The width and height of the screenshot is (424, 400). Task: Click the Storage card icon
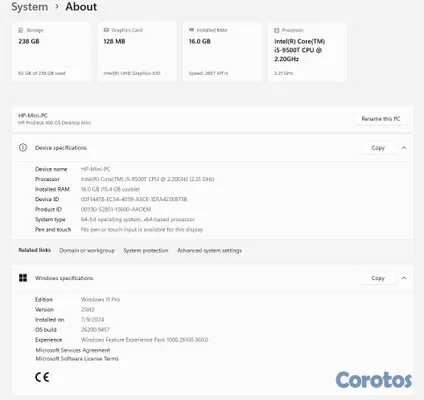pyautogui.click(x=21, y=30)
